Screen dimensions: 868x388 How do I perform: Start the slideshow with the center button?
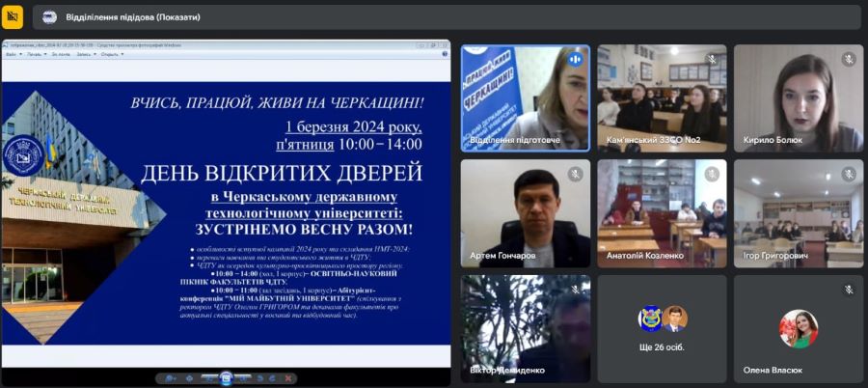(226, 378)
